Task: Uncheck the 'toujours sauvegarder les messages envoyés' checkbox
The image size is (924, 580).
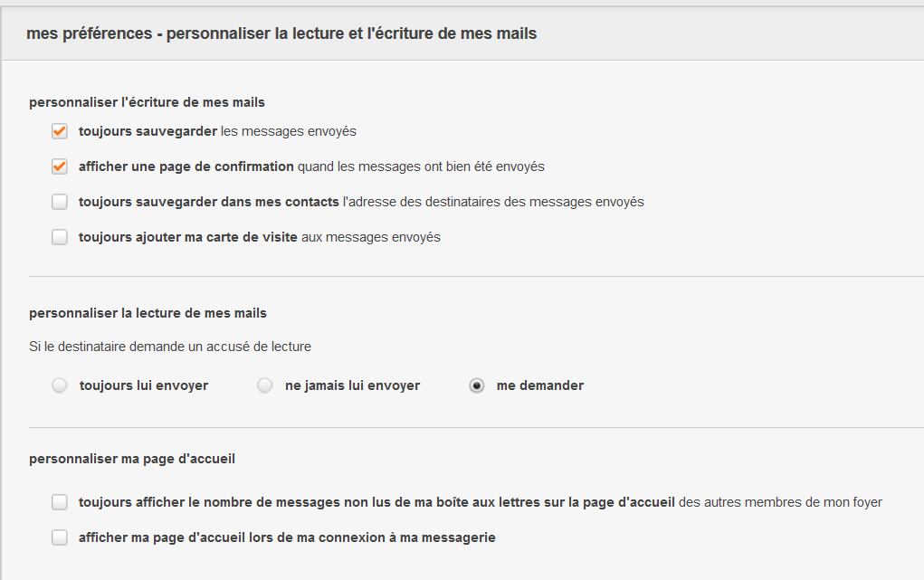Action: (60, 131)
